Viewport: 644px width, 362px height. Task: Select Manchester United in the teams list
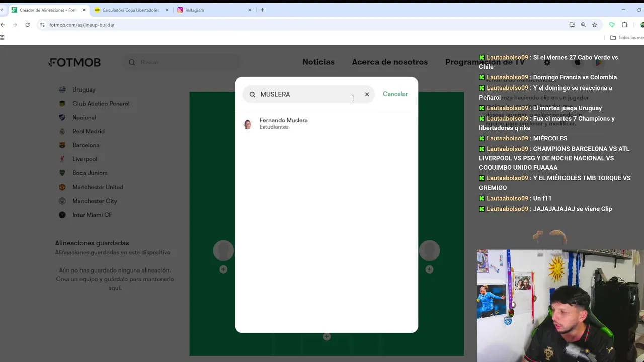[98, 187]
